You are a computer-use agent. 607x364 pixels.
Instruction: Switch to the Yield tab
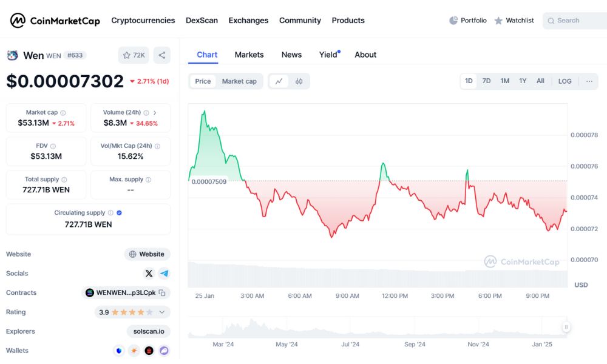tap(328, 55)
